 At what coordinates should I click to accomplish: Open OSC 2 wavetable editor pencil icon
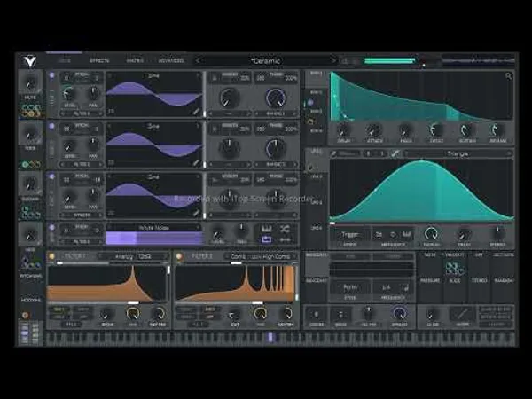coord(196,162)
